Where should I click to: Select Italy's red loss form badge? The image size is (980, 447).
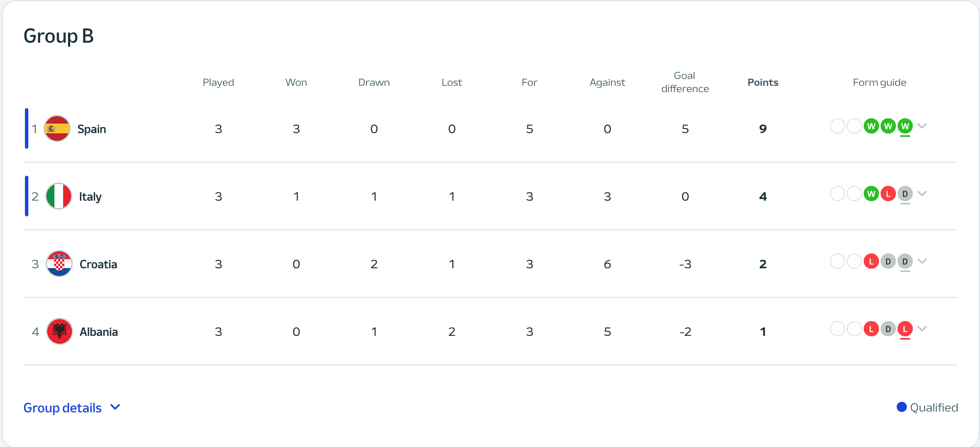coord(888,194)
